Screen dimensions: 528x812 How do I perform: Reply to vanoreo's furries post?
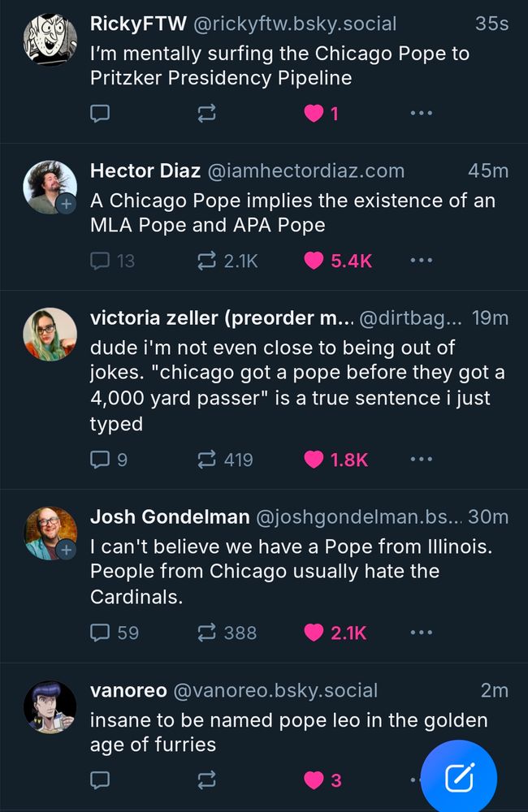(99, 780)
